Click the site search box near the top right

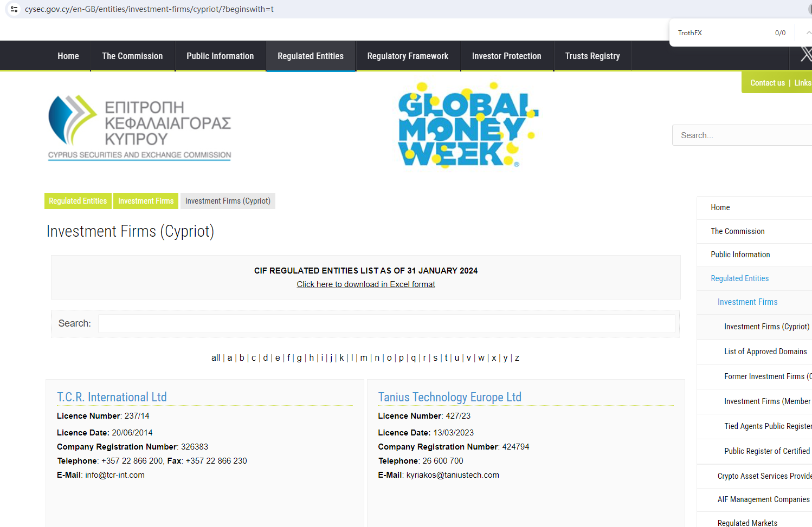pos(742,135)
